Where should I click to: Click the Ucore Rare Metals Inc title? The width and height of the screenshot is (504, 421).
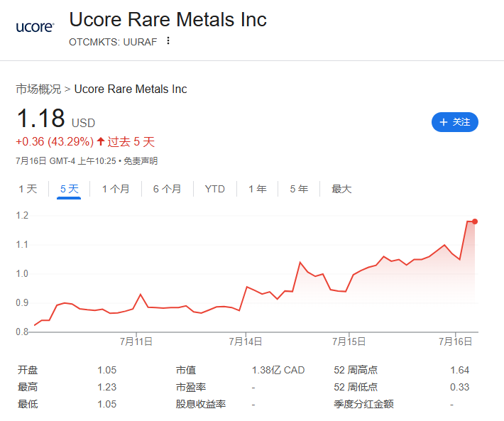pos(168,19)
